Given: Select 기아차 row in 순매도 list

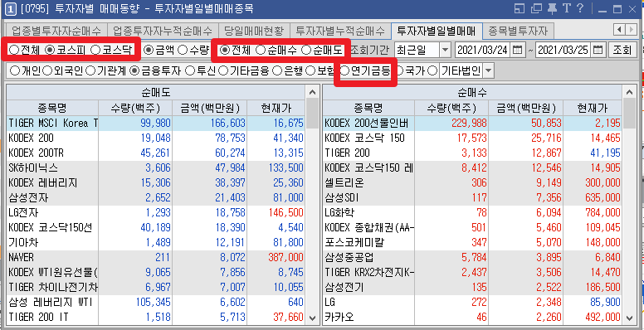Looking at the screenshot, I should [x=156, y=243].
